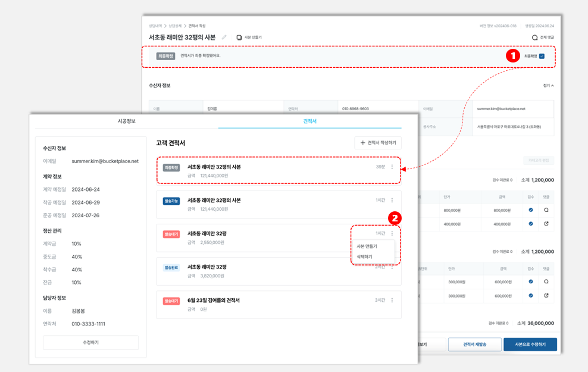Toggle 검수 check in the 400,000원 row

pyautogui.click(x=531, y=224)
